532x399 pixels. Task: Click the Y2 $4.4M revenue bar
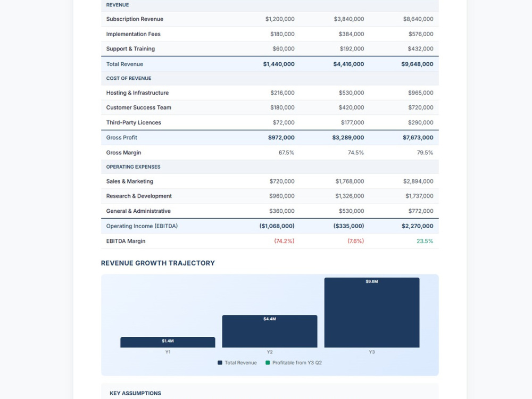point(270,331)
